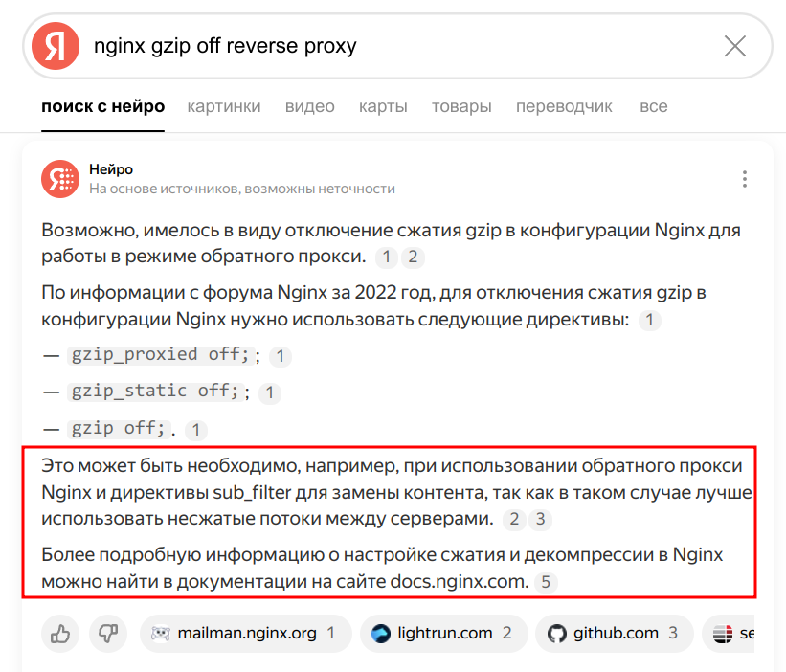This screenshot has width=786, height=672.
Task: Like the answer with thumbs up
Action: pos(60,633)
